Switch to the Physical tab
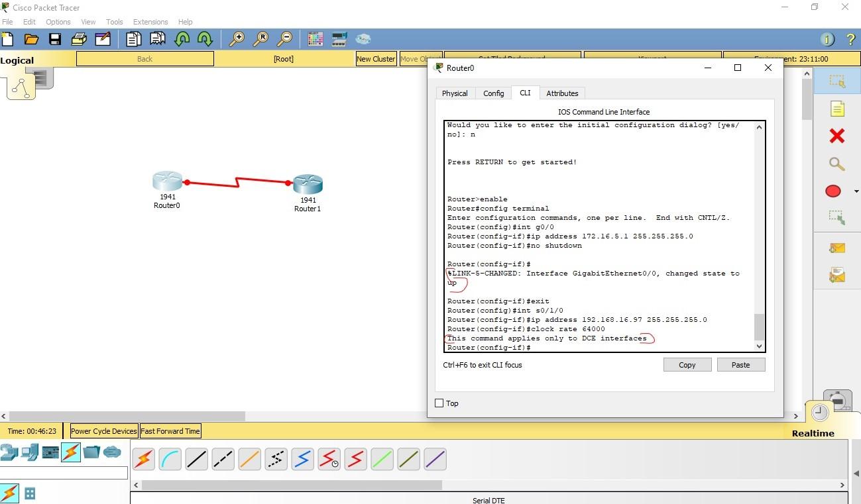 455,93
